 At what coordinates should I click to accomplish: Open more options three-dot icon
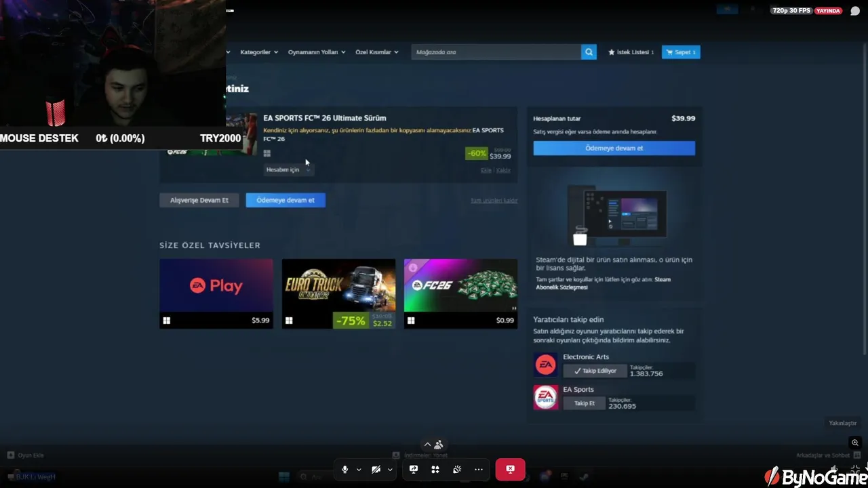479,469
